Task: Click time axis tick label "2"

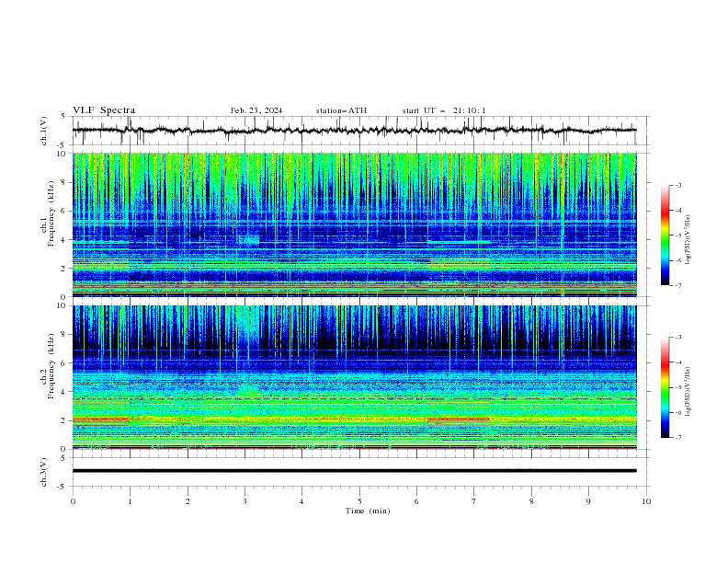Action: click(188, 501)
